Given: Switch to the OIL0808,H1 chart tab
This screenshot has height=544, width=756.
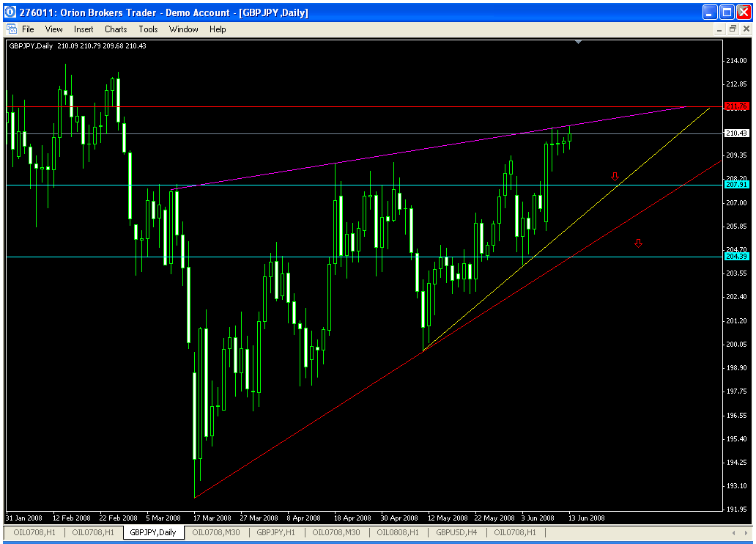Looking at the screenshot, I should coord(399,532).
